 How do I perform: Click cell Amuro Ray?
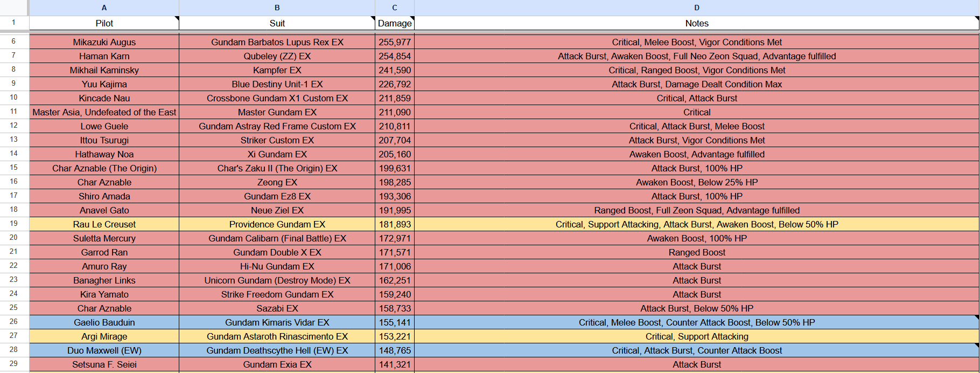(x=104, y=266)
